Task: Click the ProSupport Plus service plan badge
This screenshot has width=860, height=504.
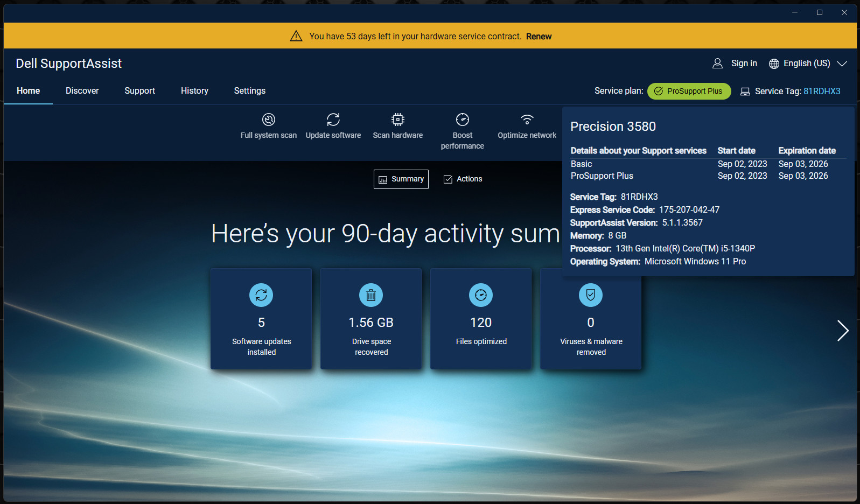Action: (x=689, y=92)
